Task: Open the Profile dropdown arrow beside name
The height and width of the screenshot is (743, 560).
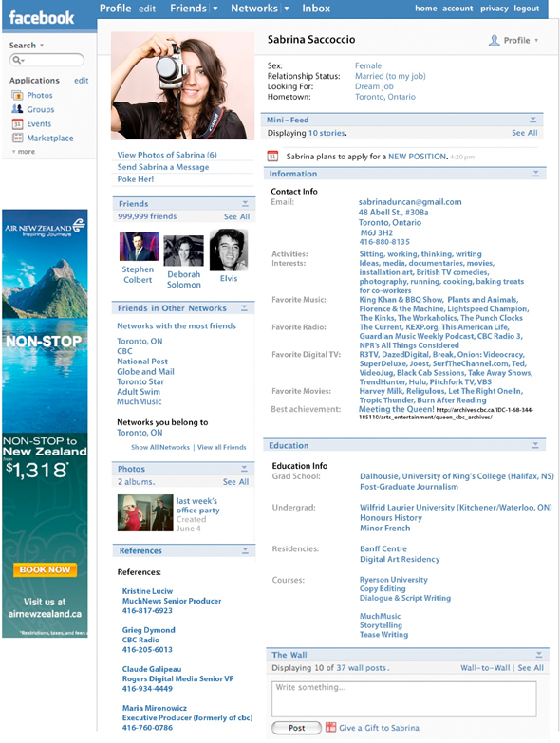Action: click(536, 40)
